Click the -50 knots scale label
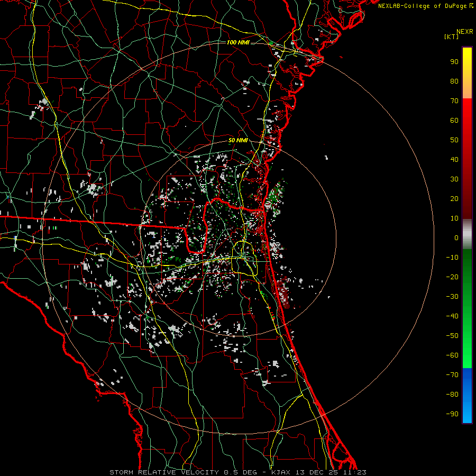476x476 pixels. pos(452,335)
